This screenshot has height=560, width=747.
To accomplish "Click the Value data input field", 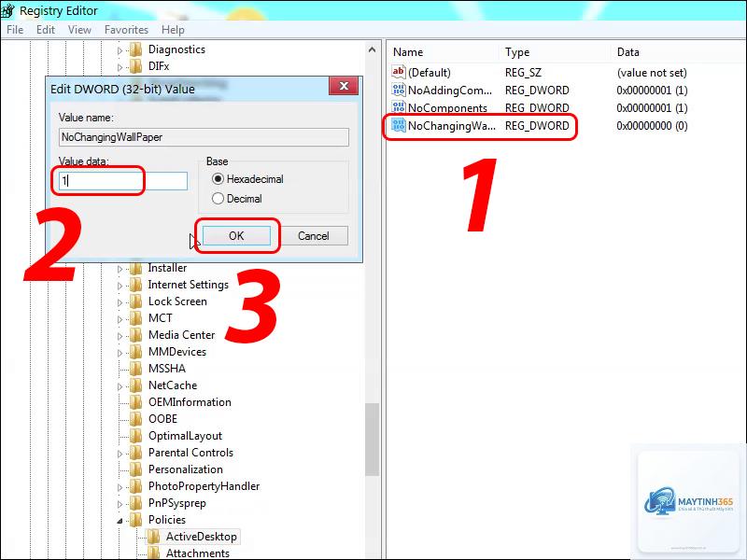I will pos(123,180).
